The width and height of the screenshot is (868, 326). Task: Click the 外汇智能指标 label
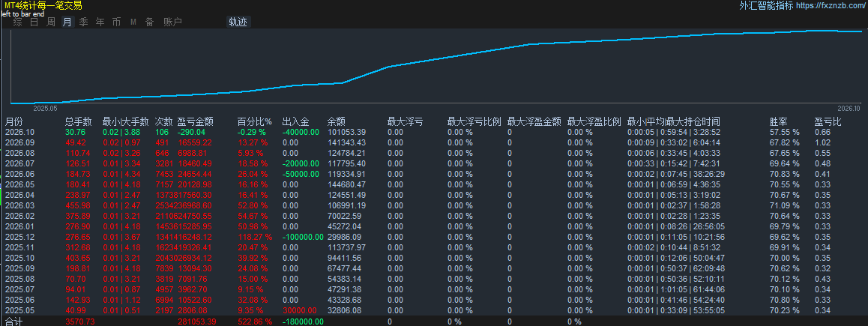(x=766, y=5)
